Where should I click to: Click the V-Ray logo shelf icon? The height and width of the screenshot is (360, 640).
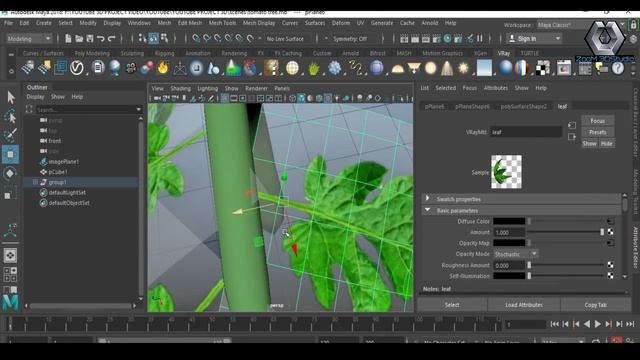pos(77,68)
